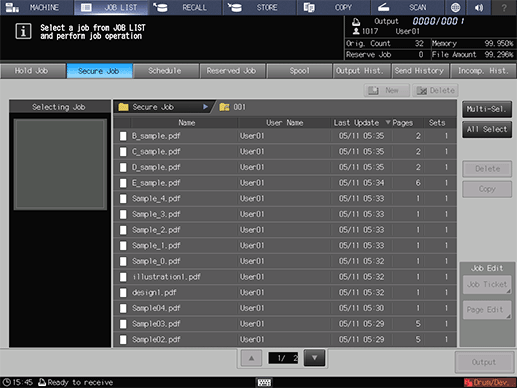This screenshot has width=517, height=388.
Task: Open the Output Hist. tab
Action: [x=362, y=71]
